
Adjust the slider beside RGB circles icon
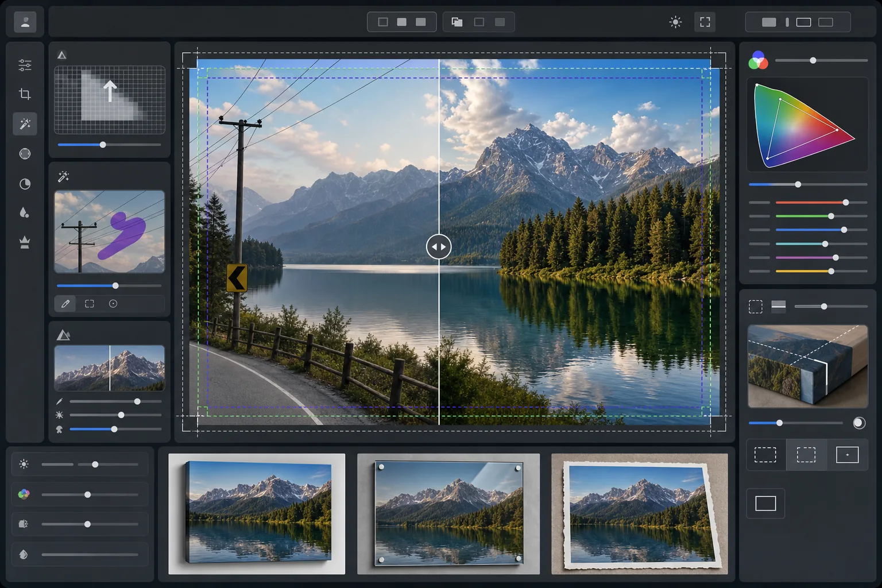821,60
